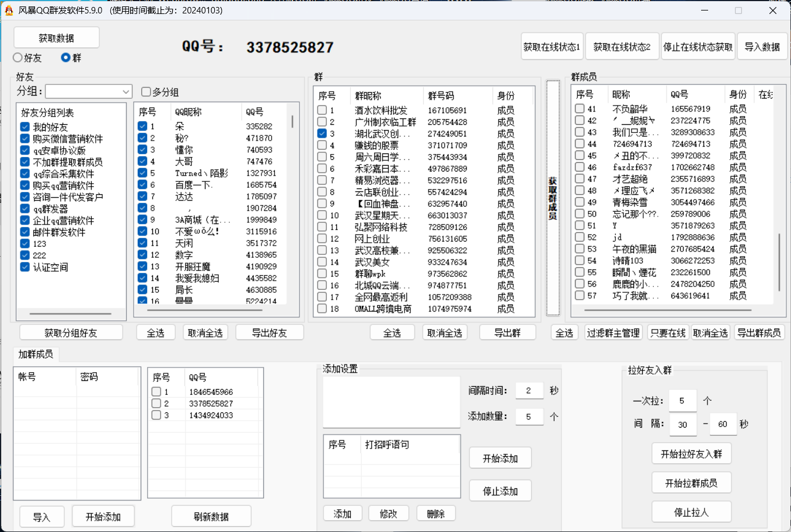Click 获取分组好友 button
The height and width of the screenshot is (532, 791).
click(71, 333)
